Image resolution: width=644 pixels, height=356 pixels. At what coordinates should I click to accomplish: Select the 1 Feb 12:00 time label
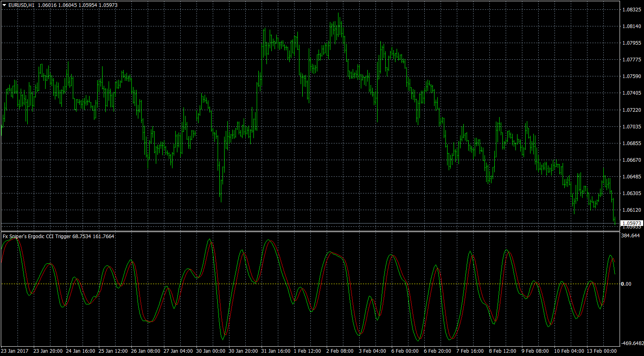[307, 351]
